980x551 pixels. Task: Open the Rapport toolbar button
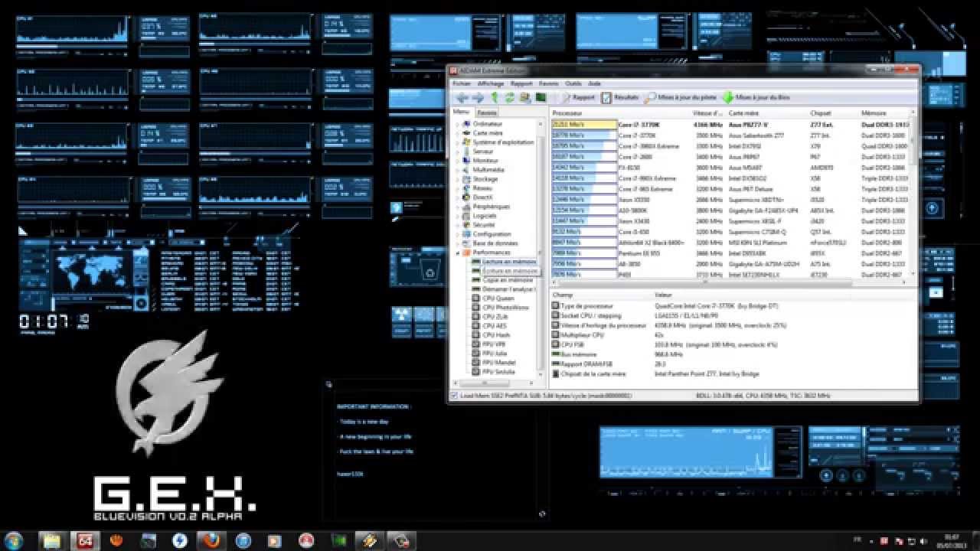(577, 98)
